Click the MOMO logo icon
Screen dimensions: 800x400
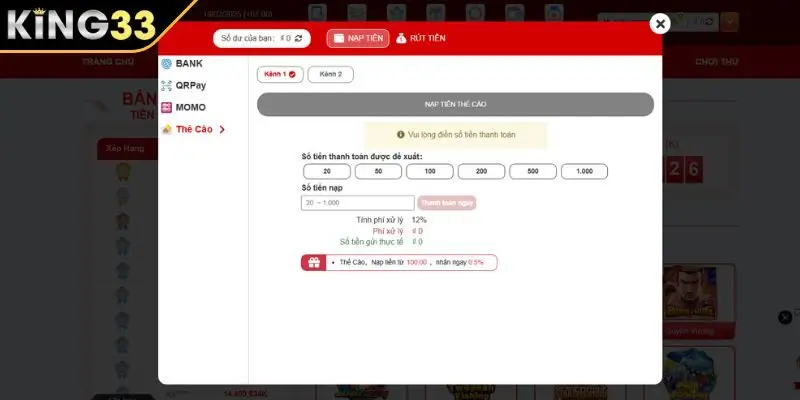167,107
